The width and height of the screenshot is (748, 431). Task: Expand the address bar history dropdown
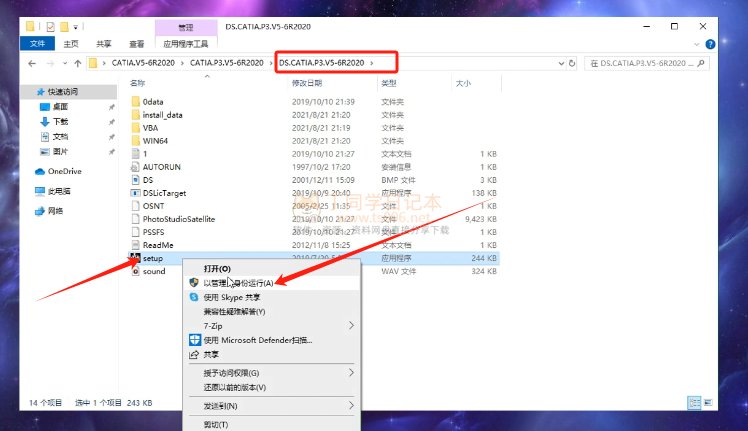point(561,63)
